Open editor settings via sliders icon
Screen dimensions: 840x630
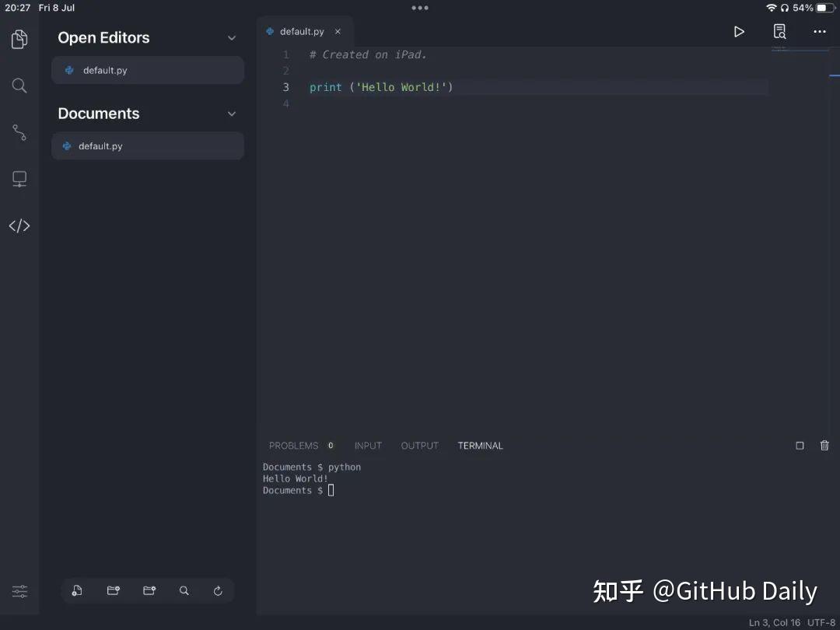(x=19, y=591)
